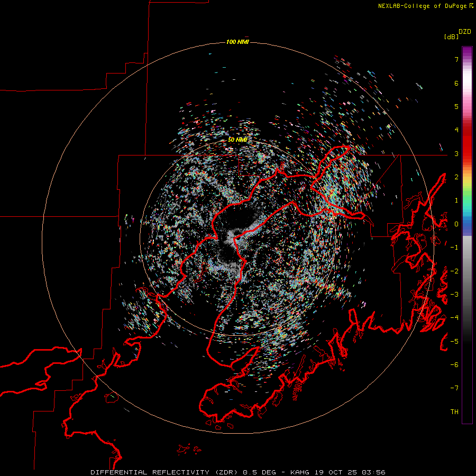Click the positive 2 scale value
The width and height of the screenshot is (476, 476).
tap(456, 177)
